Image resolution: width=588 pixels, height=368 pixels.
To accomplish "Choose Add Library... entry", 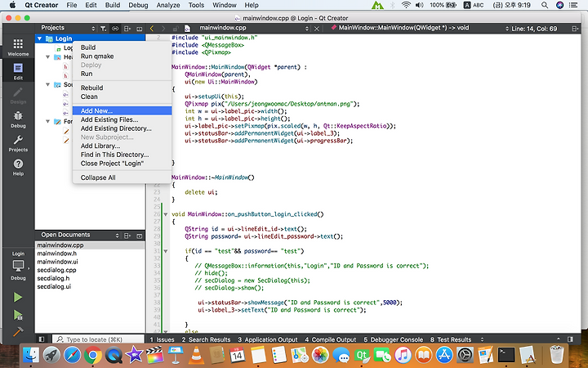I will (x=122, y=146).
